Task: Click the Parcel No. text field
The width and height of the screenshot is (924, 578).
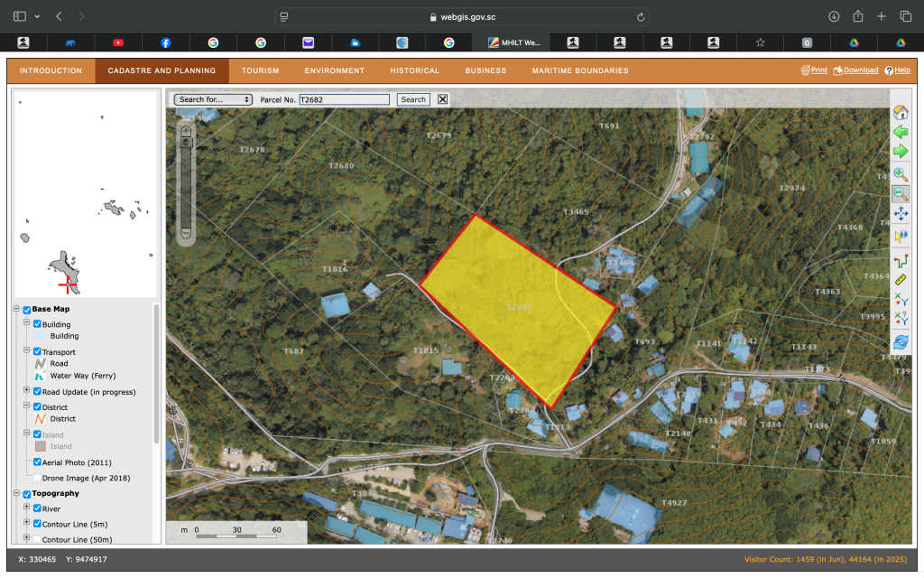Action: tap(344, 99)
